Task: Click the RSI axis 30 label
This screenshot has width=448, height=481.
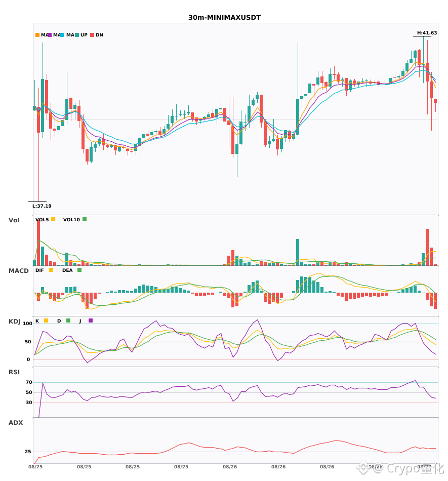Action: click(x=29, y=403)
